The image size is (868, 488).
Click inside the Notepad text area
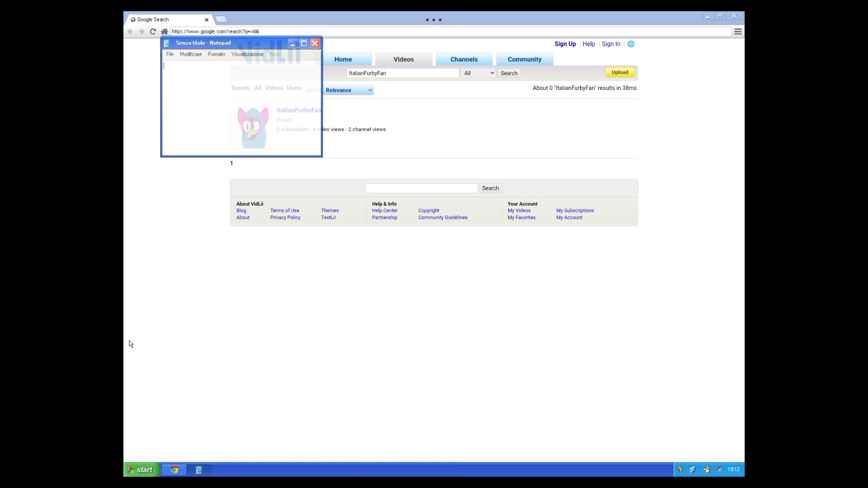[x=241, y=108]
